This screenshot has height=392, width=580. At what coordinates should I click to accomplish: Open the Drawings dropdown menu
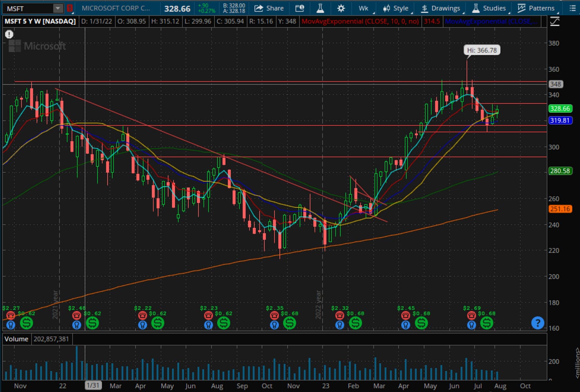441,8
